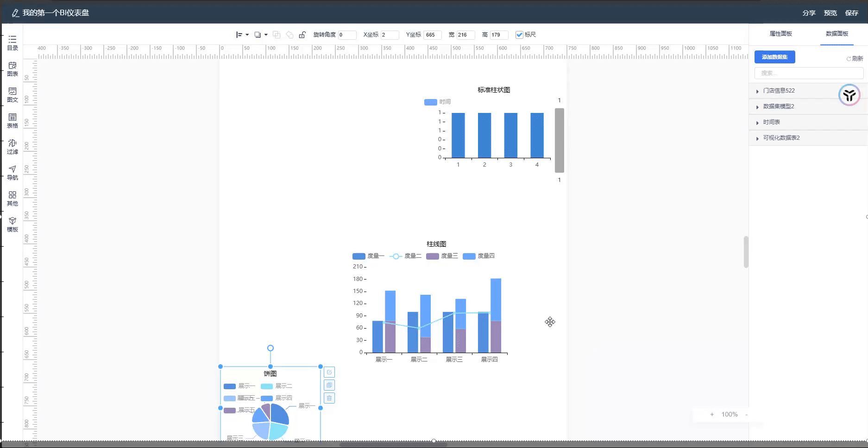Switch to the 属性面板 tab
Viewport: 868px width, 448px height.
(780, 34)
